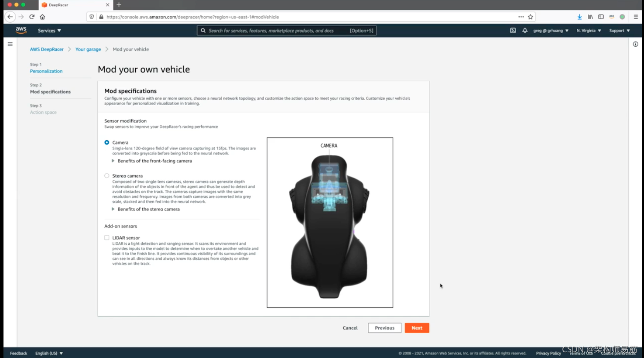Click the green profile extension icon
This screenshot has width=644, height=358.
coord(622,17)
